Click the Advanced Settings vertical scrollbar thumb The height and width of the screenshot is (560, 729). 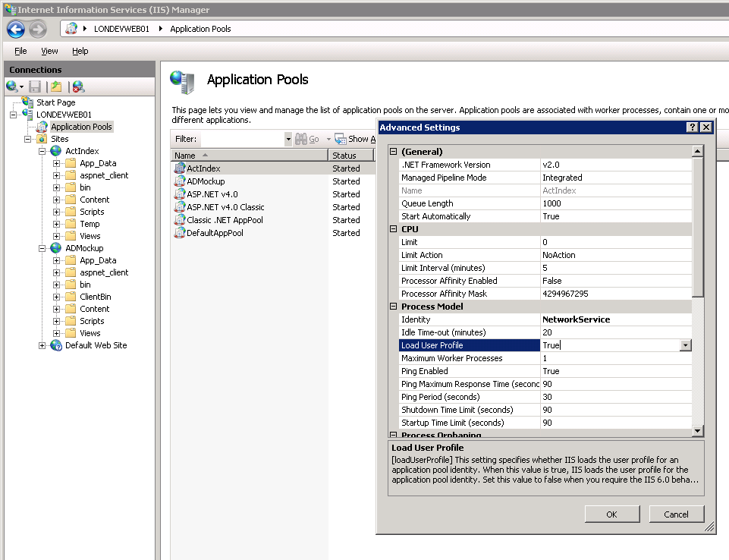point(697,227)
